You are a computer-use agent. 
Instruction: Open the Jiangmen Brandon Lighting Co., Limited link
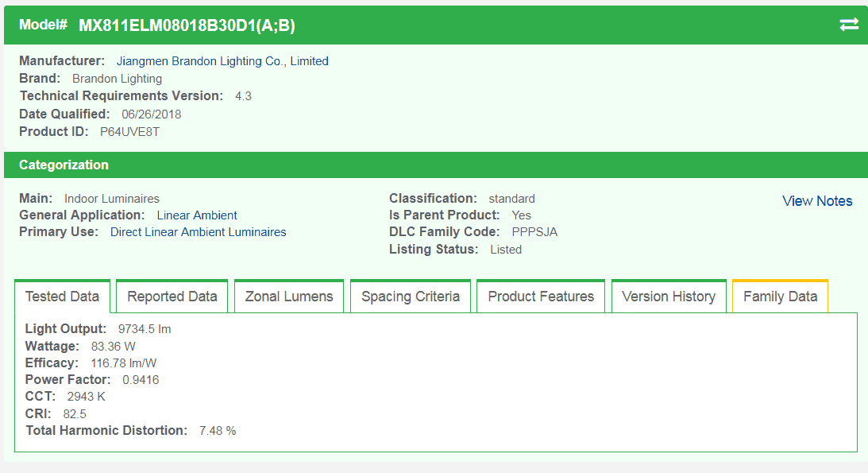click(x=222, y=61)
